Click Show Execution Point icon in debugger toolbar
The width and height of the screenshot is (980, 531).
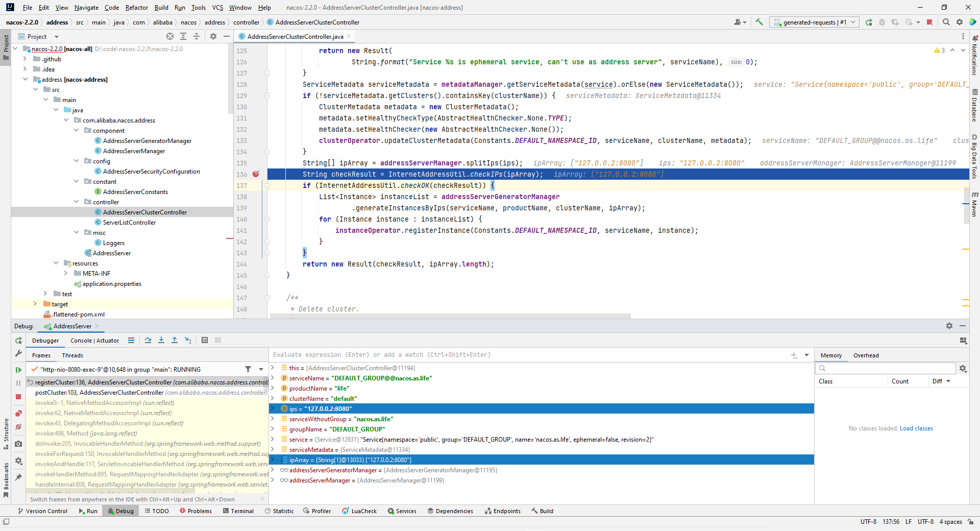[131, 340]
